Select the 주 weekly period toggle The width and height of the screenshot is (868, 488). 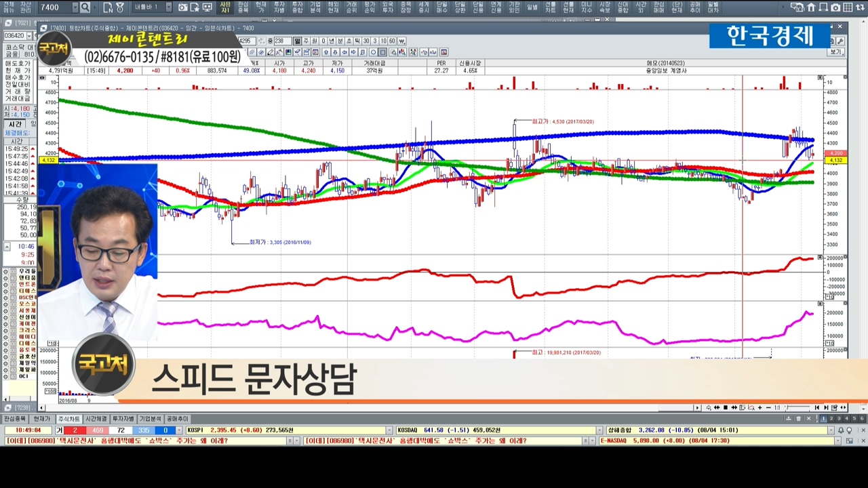tap(306, 41)
